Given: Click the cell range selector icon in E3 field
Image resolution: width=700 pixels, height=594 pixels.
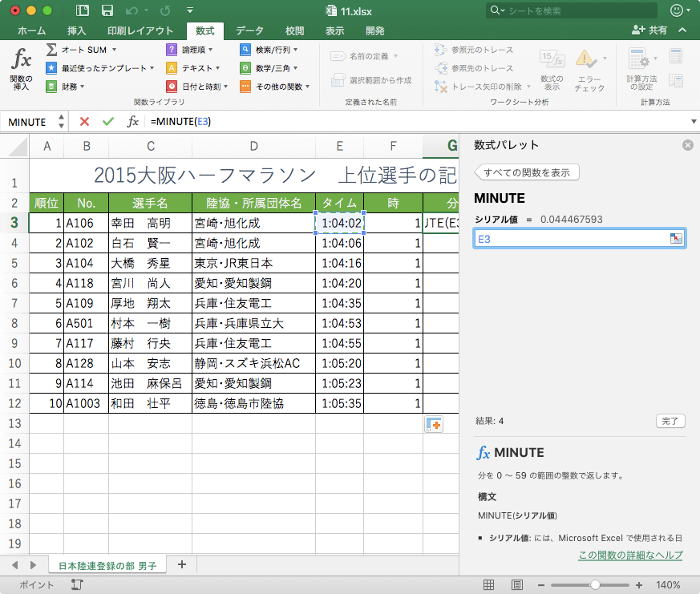Looking at the screenshot, I should point(675,238).
